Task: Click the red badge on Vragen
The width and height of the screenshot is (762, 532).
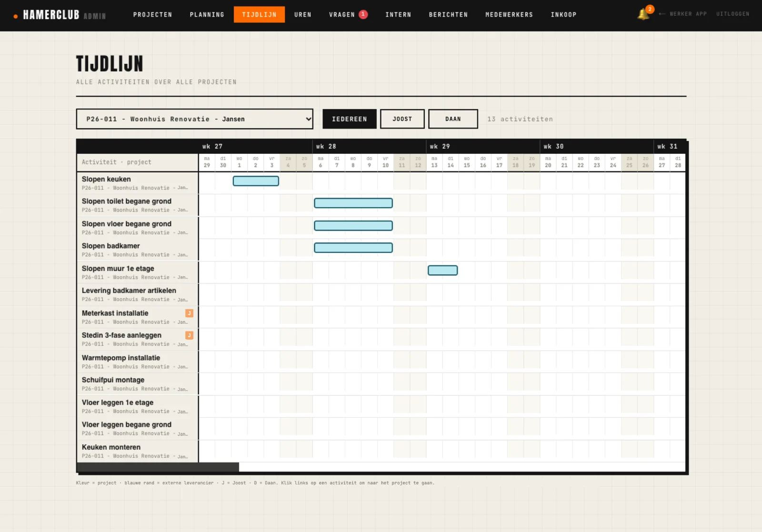Action: point(363,14)
